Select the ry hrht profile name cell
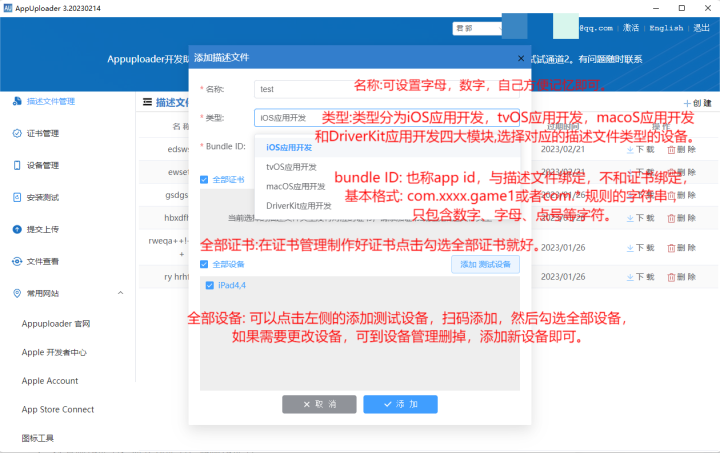 176,277
